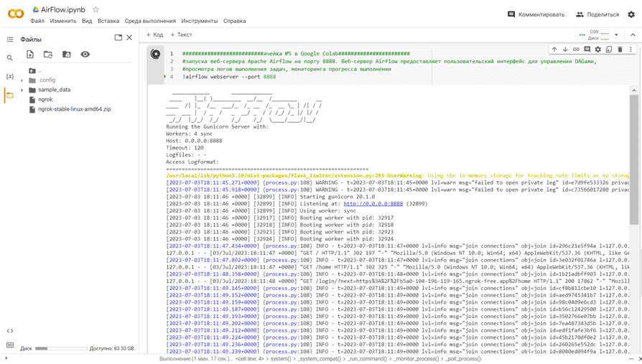The height and width of the screenshot is (364, 642).
Task: Open the search and replace sidebar icon
Action: coord(10,57)
